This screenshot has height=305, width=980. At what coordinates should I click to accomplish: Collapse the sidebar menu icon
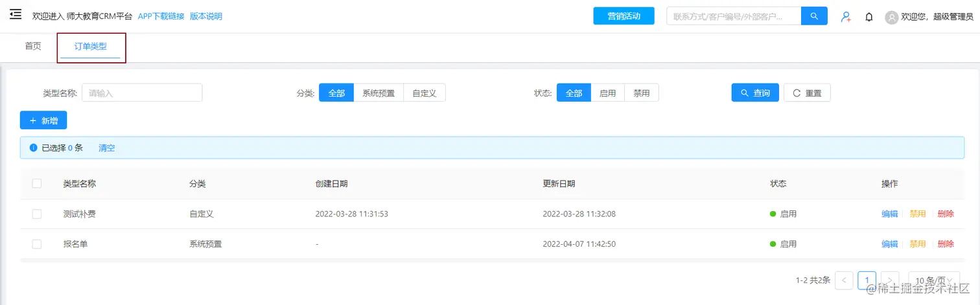pyautogui.click(x=16, y=15)
